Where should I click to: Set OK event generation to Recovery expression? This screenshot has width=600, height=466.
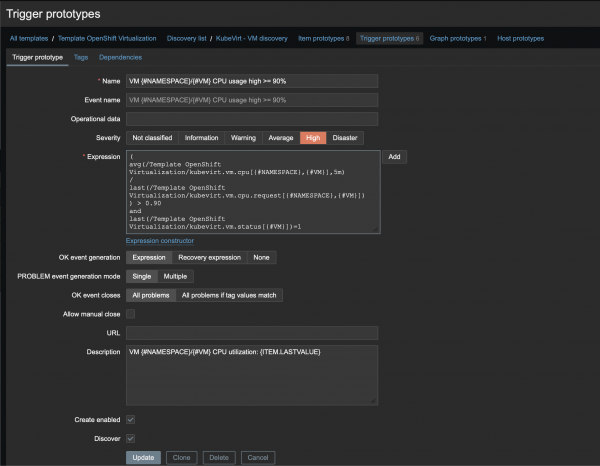coord(210,257)
